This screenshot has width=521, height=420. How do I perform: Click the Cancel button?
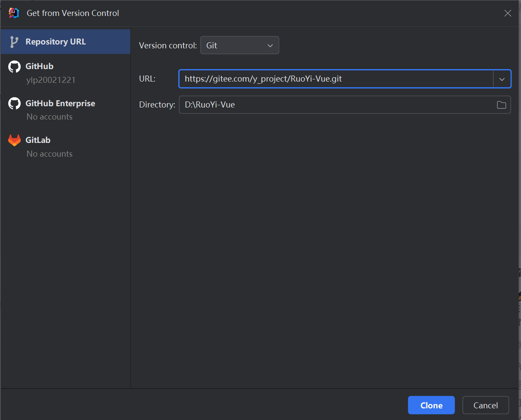[x=486, y=405]
